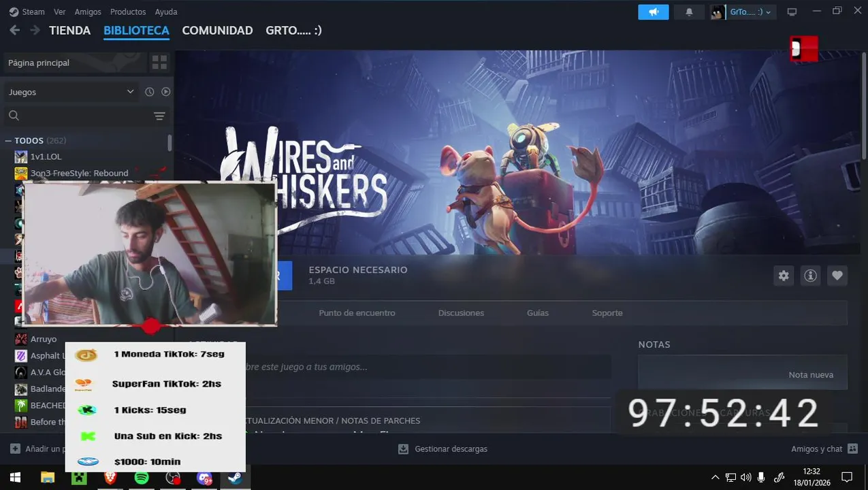
Task: Select the BIBLIOTECA section
Action: [136, 31]
